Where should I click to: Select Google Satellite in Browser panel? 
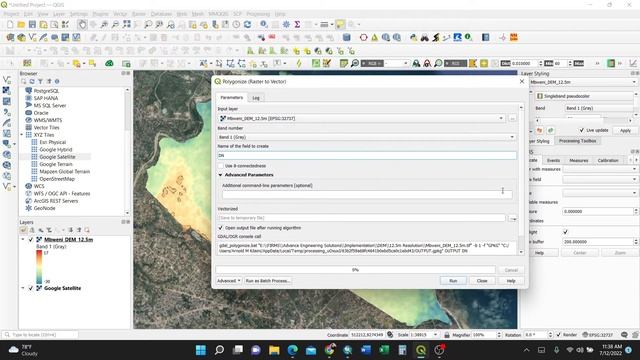coord(57,157)
